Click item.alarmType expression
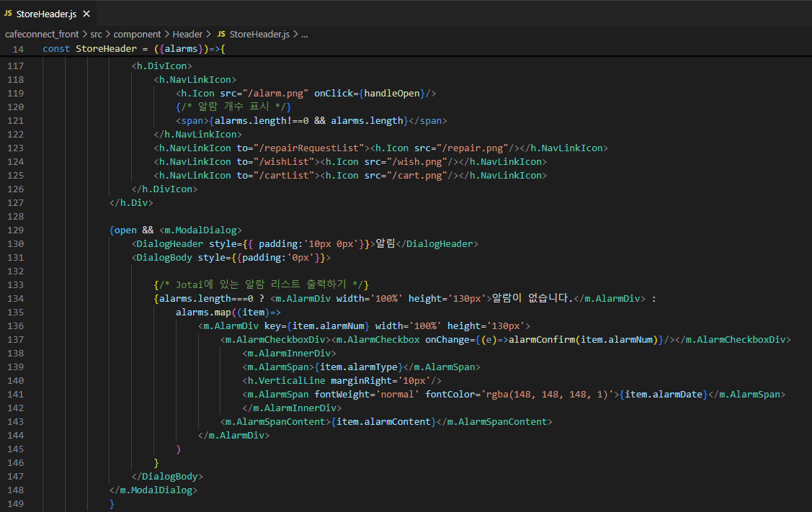Image resolution: width=812 pixels, height=512 pixels. click(x=358, y=367)
